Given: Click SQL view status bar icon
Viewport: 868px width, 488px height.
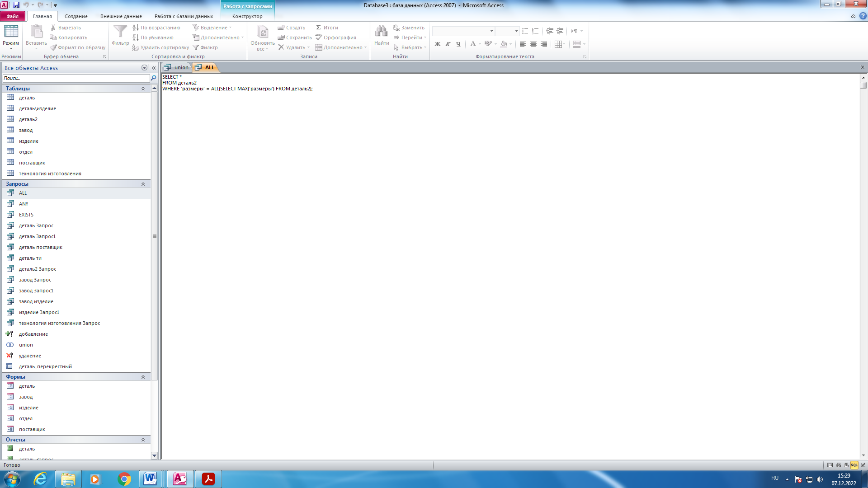Looking at the screenshot, I should (x=854, y=465).
